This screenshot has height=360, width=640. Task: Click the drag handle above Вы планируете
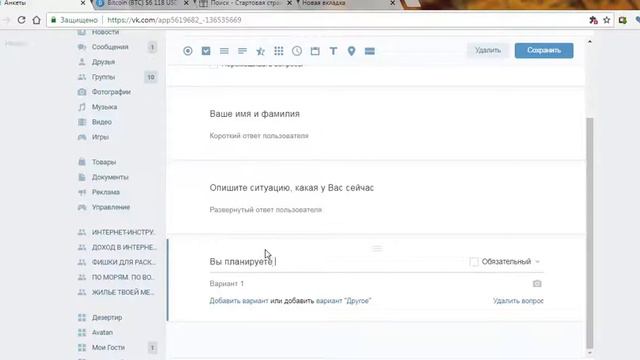point(377,248)
